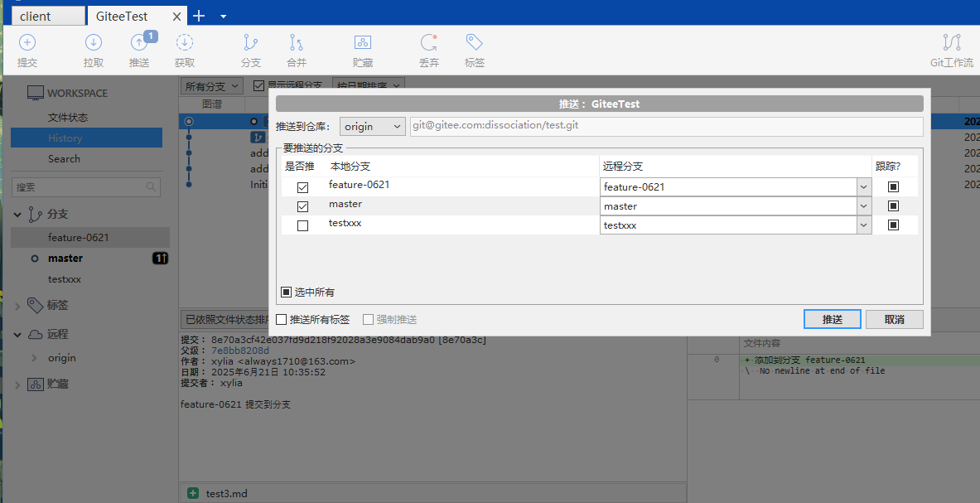Click the 获取 (Fetch) toolbar icon

(x=185, y=50)
